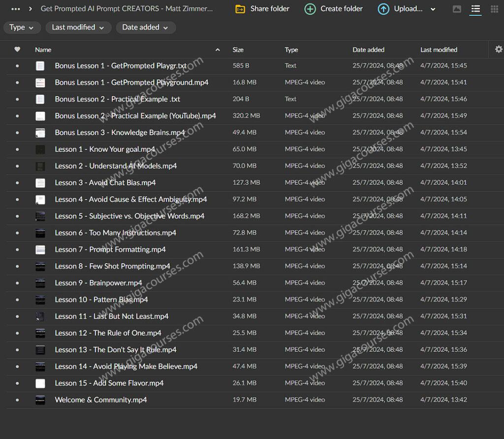504x439 pixels.
Task: Switch to grid thumbnail view
Action: coord(494,9)
